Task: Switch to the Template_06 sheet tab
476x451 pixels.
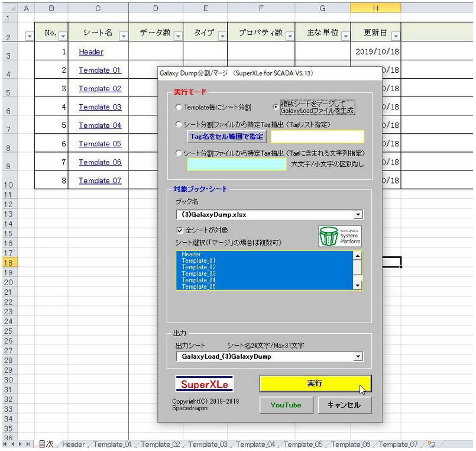Action: click(x=351, y=444)
